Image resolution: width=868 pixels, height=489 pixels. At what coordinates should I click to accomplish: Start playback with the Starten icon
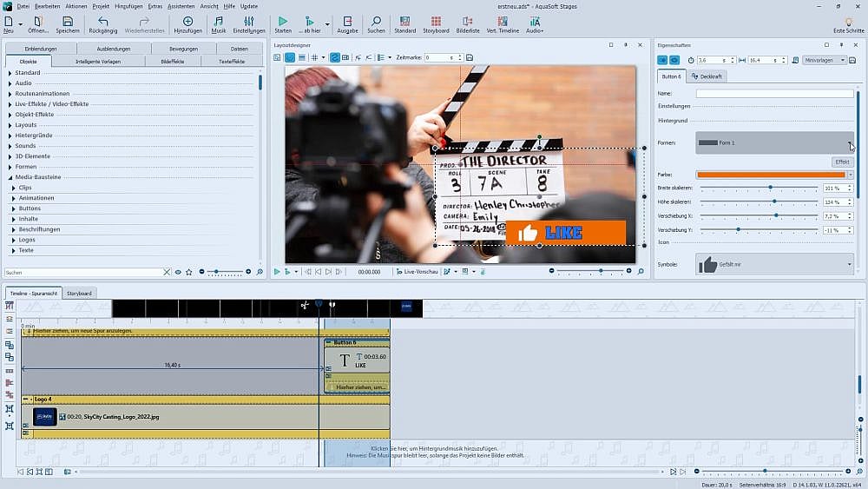(x=283, y=21)
